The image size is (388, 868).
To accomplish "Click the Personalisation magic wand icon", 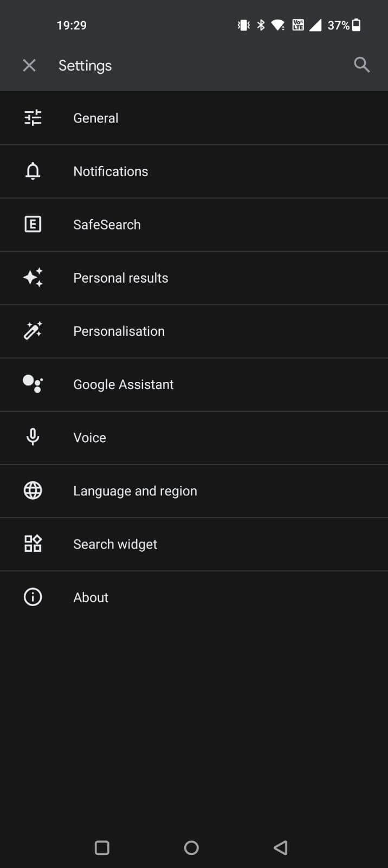I will (x=33, y=331).
